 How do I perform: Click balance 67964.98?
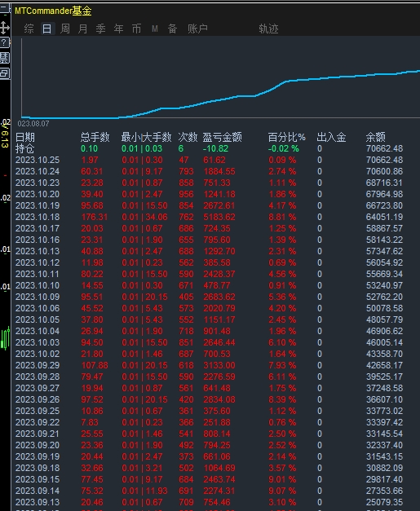coord(384,194)
